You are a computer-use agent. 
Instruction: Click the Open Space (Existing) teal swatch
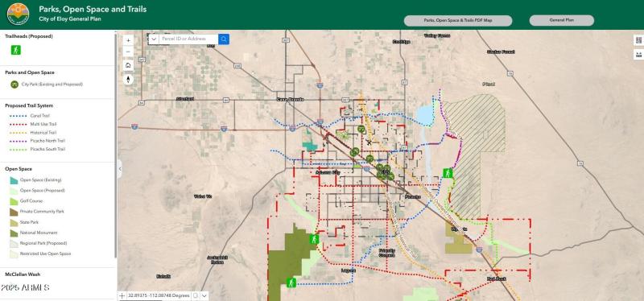point(14,179)
